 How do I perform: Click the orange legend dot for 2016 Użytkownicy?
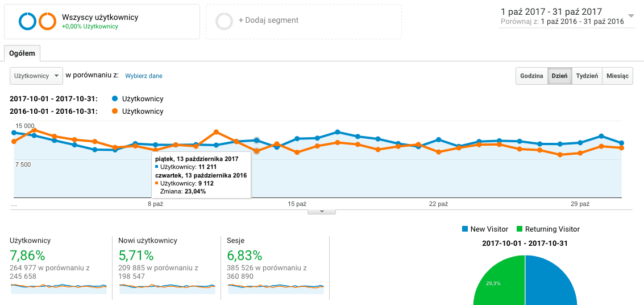point(115,112)
